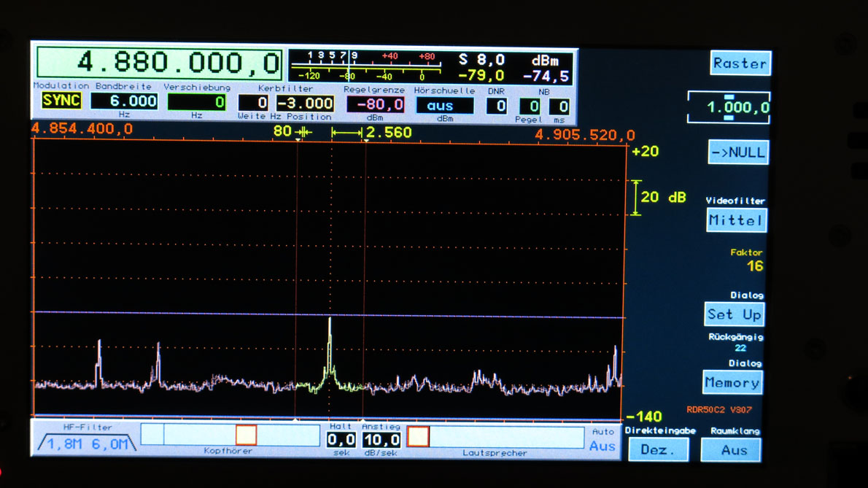Click the Kopfhörer volume slider handle
Image resolution: width=868 pixels, height=488 pixels.
[x=246, y=435]
